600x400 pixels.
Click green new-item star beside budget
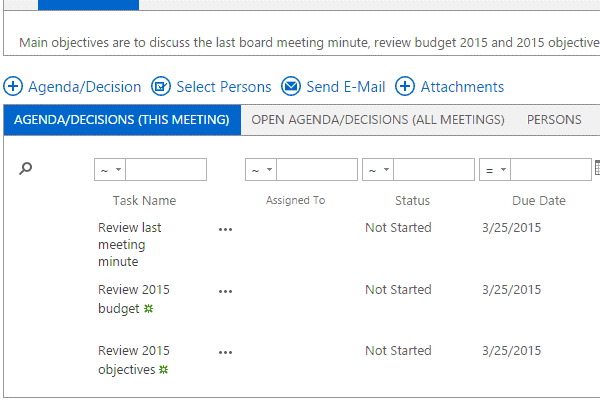[x=148, y=309]
